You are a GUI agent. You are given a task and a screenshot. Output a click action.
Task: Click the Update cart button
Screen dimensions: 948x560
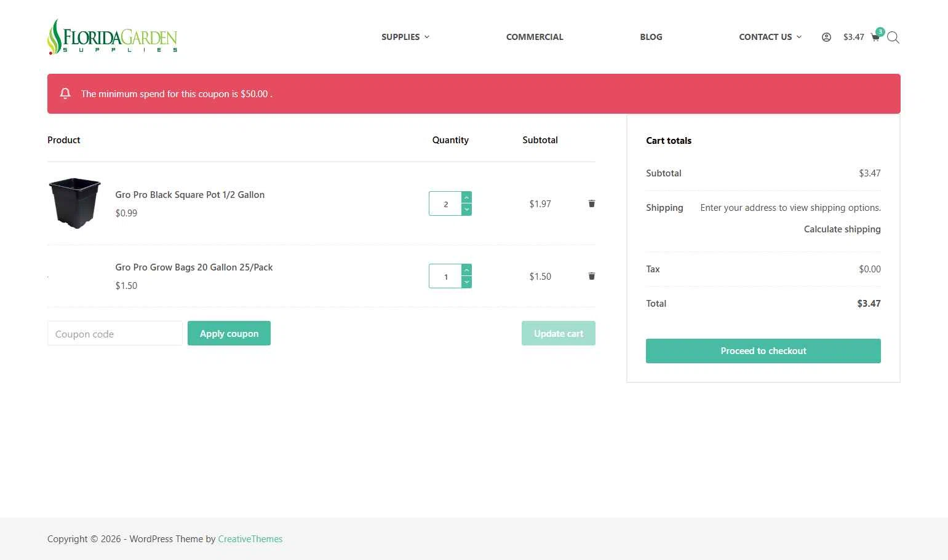click(559, 333)
